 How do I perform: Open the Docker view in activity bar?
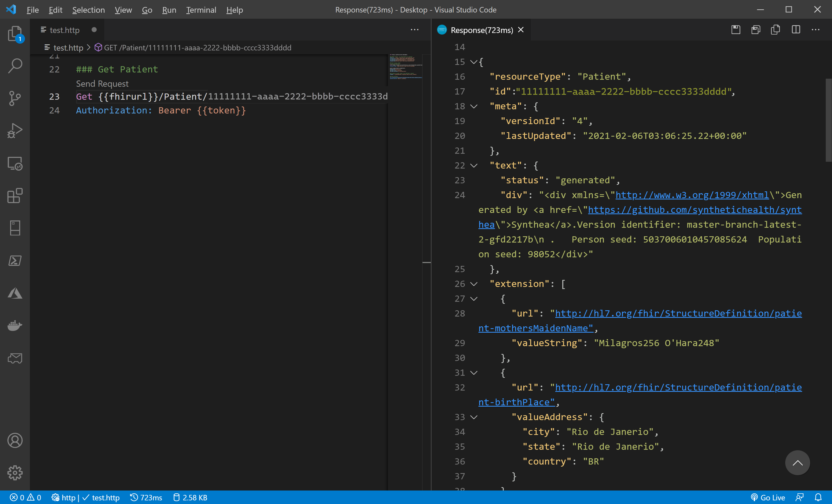point(15,326)
